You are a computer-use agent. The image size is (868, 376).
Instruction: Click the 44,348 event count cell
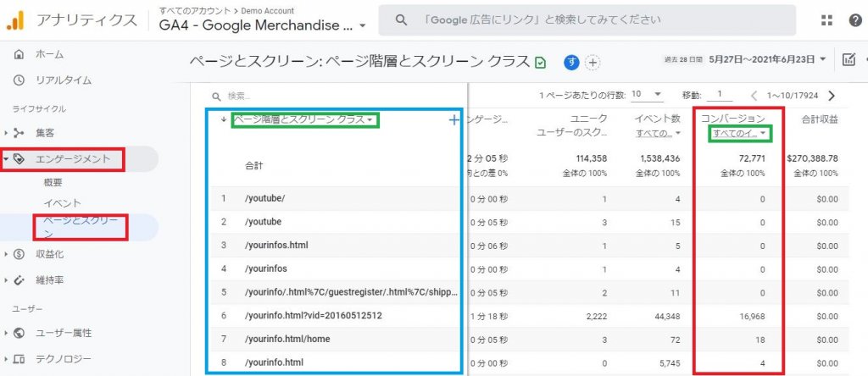pyautogui.click(x=668, y=316)
